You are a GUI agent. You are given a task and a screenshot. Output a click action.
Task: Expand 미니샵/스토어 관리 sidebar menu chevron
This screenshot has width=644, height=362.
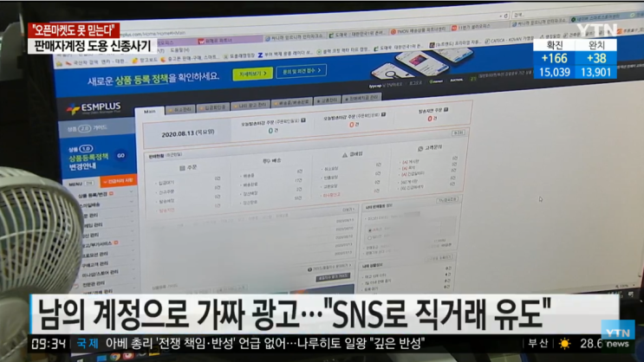pos(134,269)
